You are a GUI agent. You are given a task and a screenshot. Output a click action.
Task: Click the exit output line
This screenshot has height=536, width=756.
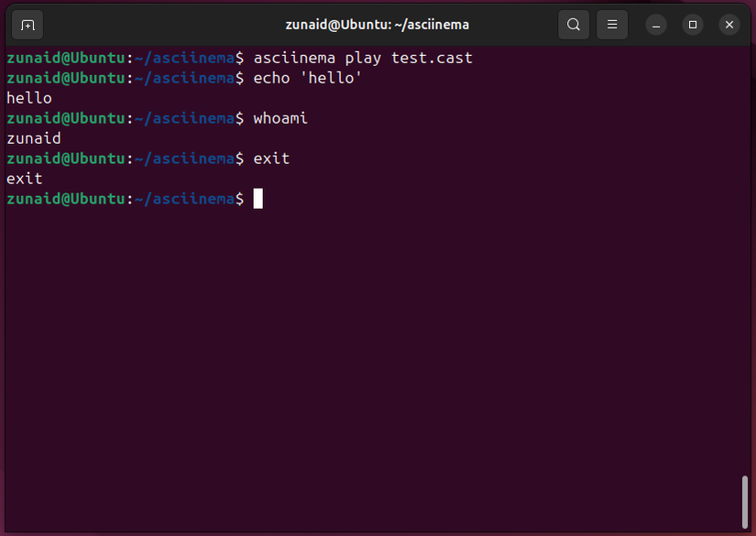tap(25, 178)
